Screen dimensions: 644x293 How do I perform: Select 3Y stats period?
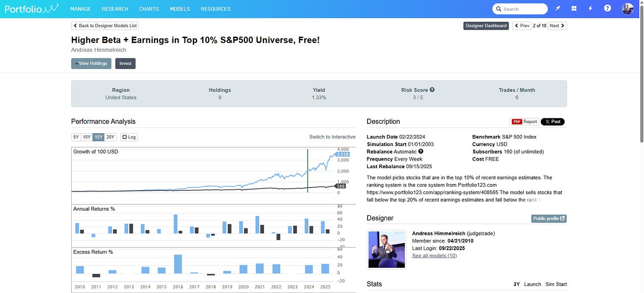click(517, 284)
